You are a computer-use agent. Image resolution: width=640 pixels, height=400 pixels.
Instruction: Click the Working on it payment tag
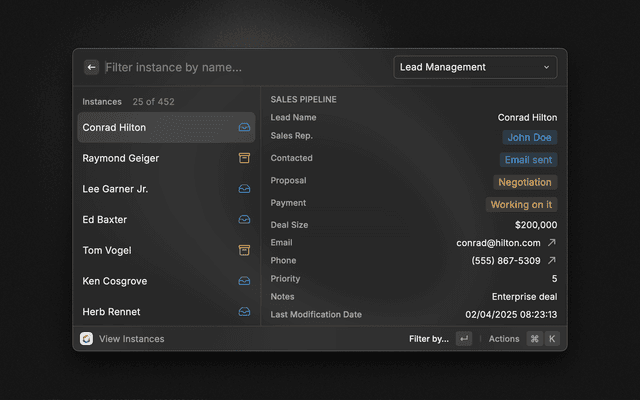tap(521, 204)
